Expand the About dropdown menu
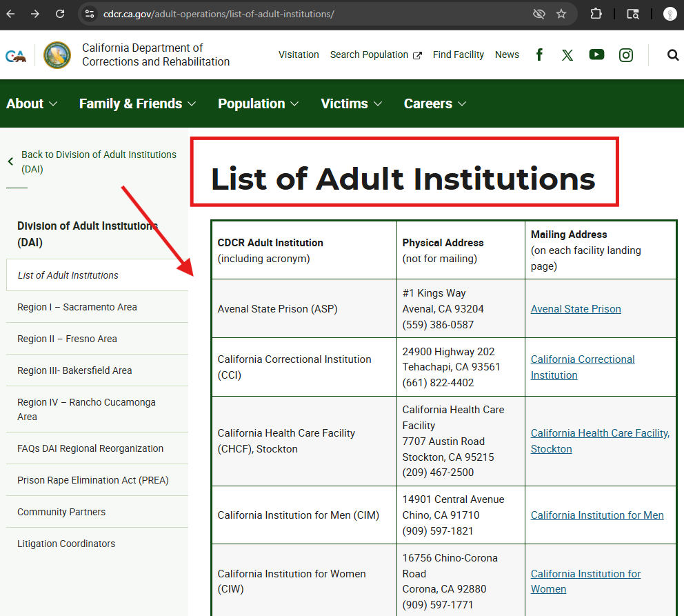This screenshot has height=616, width=684. tap(32, 103)
